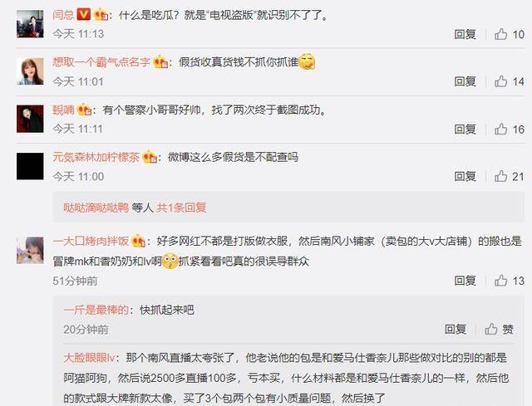Open username link 哒哒滴哒哒鸭
532x406 pixels.
pos(96,208)
